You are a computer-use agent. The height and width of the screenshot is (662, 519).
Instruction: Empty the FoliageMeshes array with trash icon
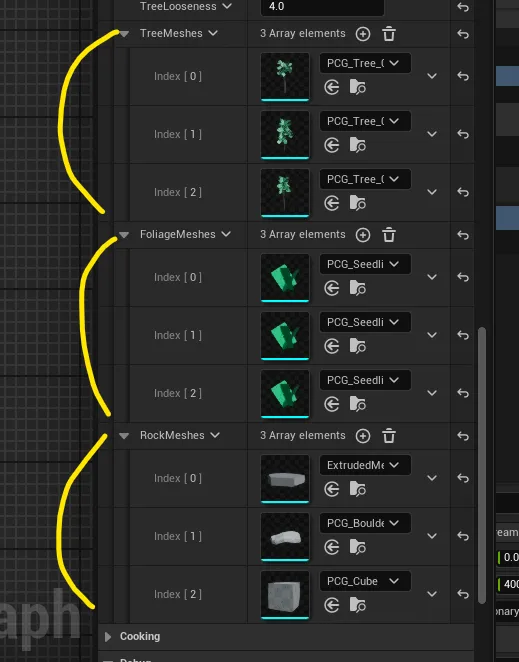point(389,235)
